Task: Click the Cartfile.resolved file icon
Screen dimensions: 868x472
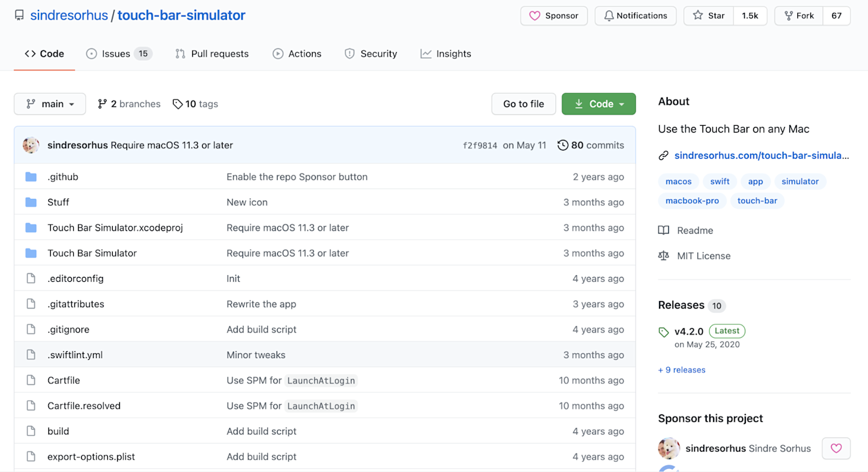Action: (x=31, y=406)
